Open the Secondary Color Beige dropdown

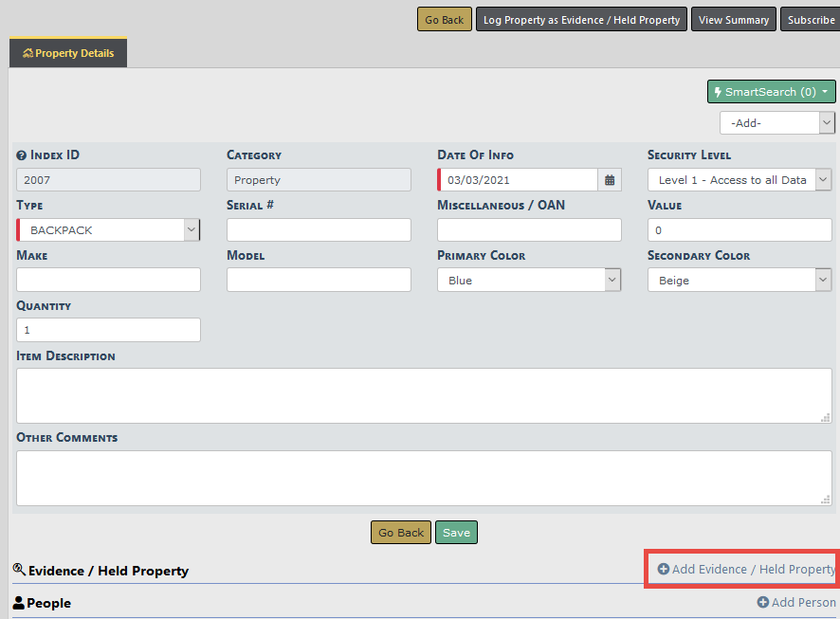tap(739, 281)
